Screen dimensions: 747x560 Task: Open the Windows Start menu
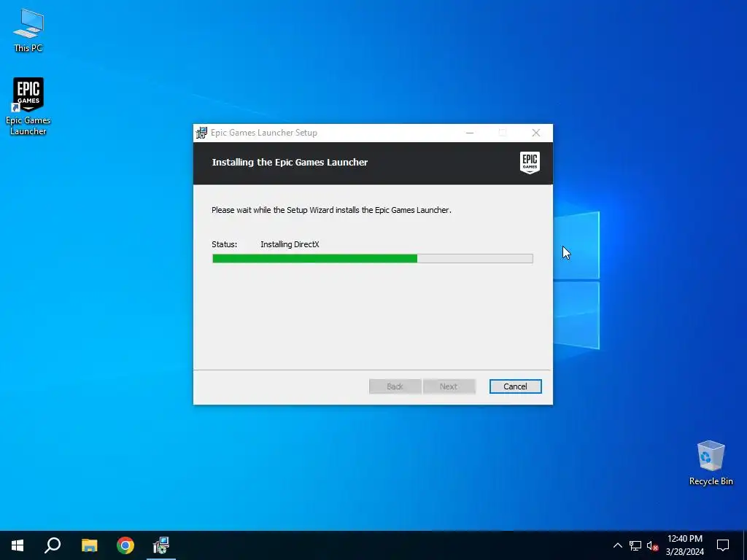pyautogui.click(x=18, y=545)
